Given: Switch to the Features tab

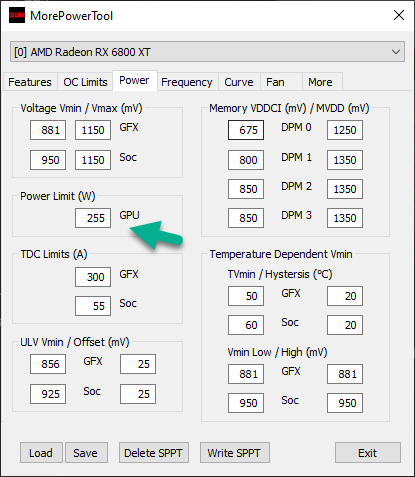Looking at the screenshot, I should [30, 82].
